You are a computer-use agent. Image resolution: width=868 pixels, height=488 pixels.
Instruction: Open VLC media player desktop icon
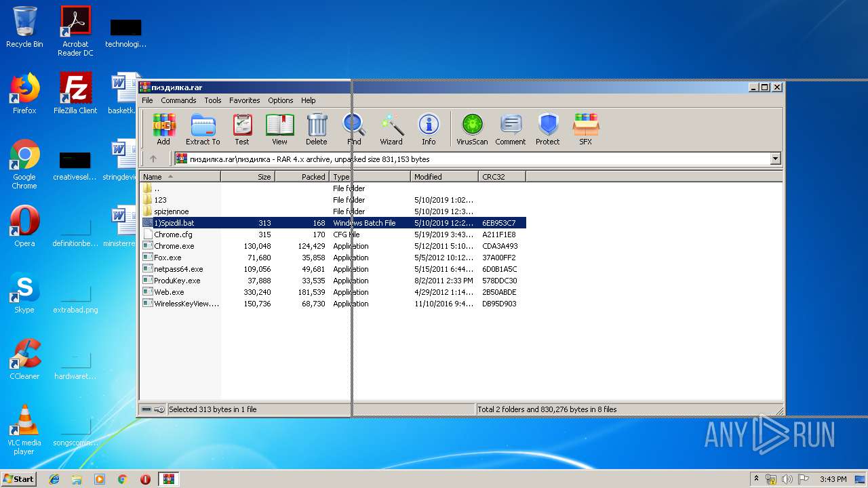pyautogui.click(x=24, y=430)
